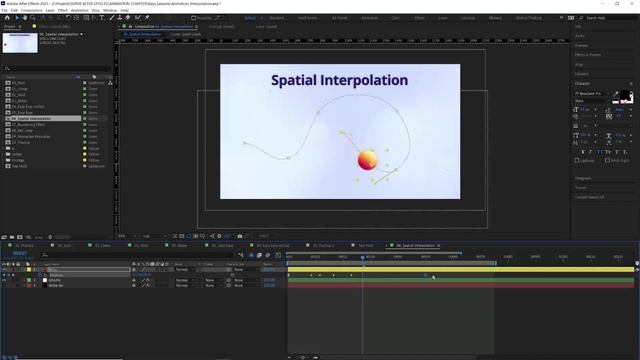This screenshot has height=360, width=640.
Task: Select the Horizontal Type tool
Action: (102, 18)
